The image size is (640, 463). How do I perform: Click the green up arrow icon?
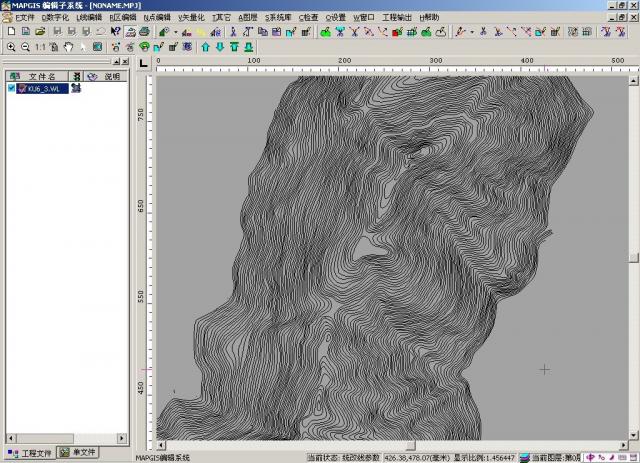coord(205,47)
